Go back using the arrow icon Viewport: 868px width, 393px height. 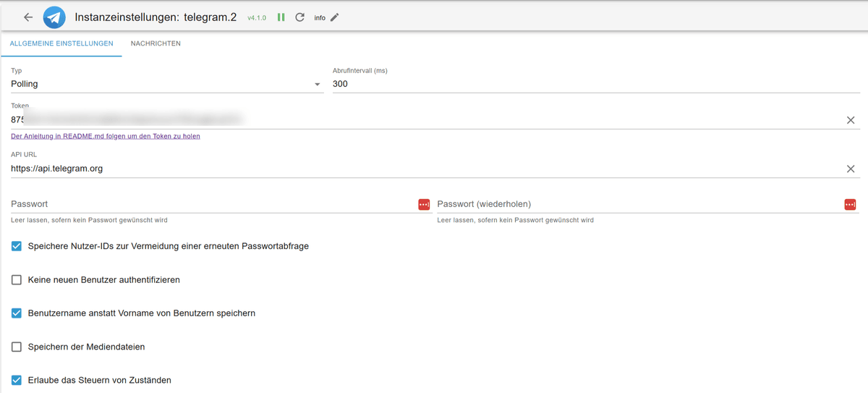28,17
